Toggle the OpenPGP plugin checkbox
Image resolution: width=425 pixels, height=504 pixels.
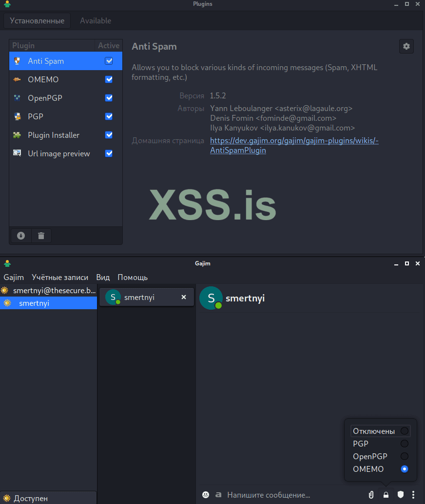click(x=108, y=97)
